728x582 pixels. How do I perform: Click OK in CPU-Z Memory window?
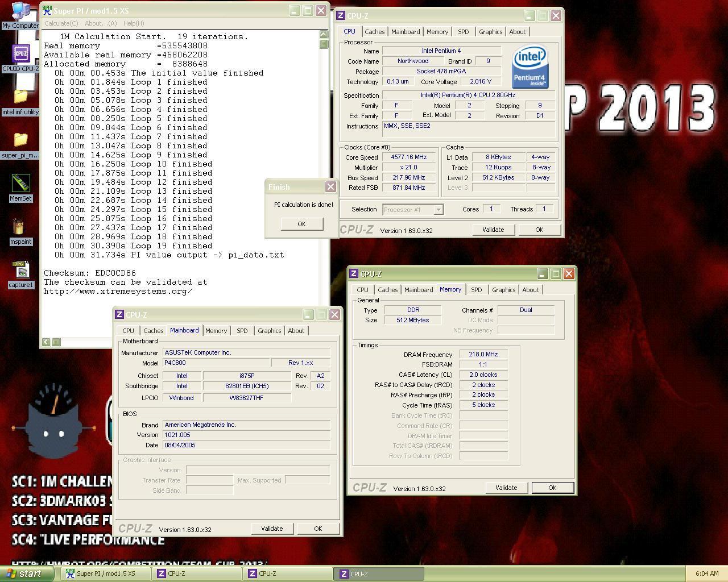pyautogui.click(x=552, y=488)
